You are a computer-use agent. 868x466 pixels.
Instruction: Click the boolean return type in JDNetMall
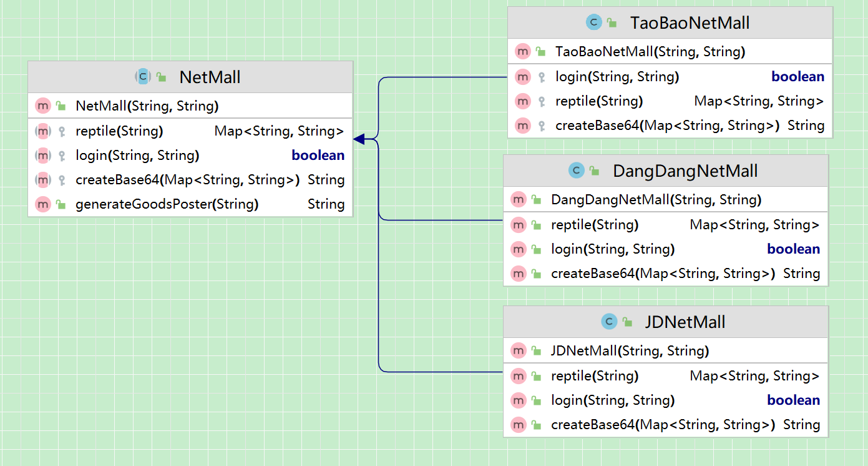click(793, 400)
